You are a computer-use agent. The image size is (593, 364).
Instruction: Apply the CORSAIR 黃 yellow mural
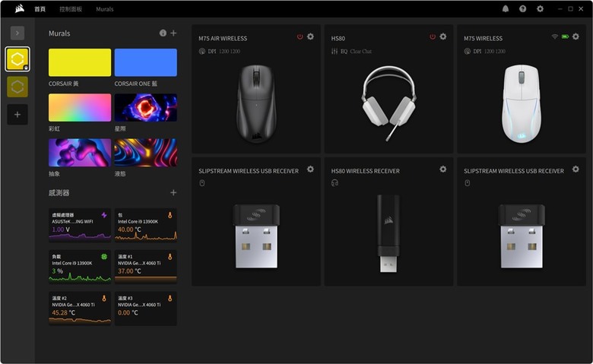coord(80,62)
